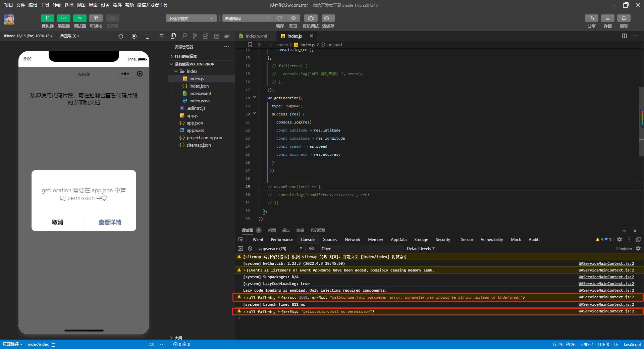Screen dimensions: 644x349
Task: Open the index.wxml editor tab
Action: pyautogui.click(x=256, y=36)
